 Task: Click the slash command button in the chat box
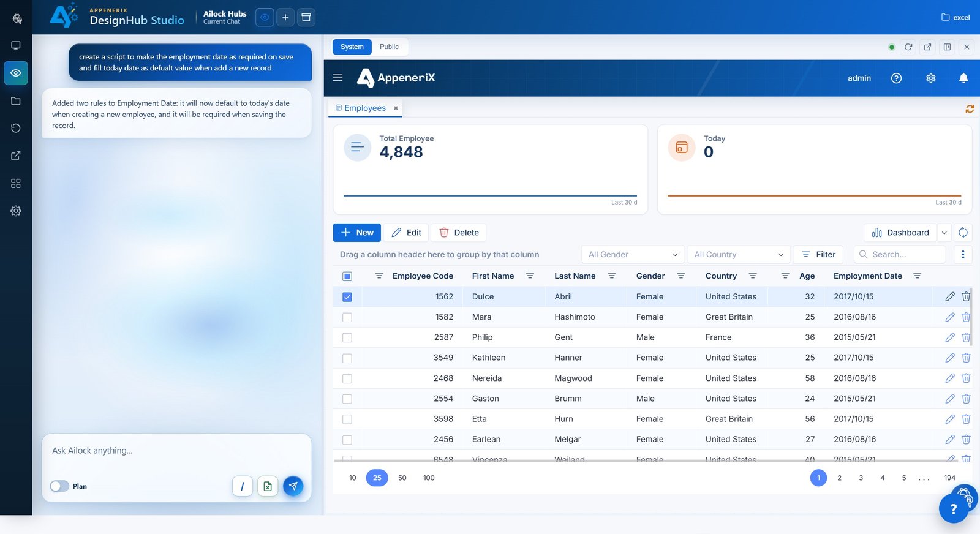[x=243, y=486]
